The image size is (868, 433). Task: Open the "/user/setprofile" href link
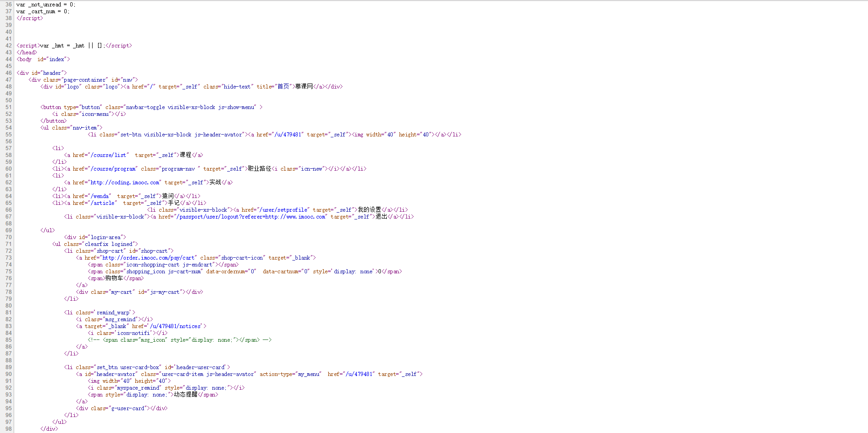(283, 210)
